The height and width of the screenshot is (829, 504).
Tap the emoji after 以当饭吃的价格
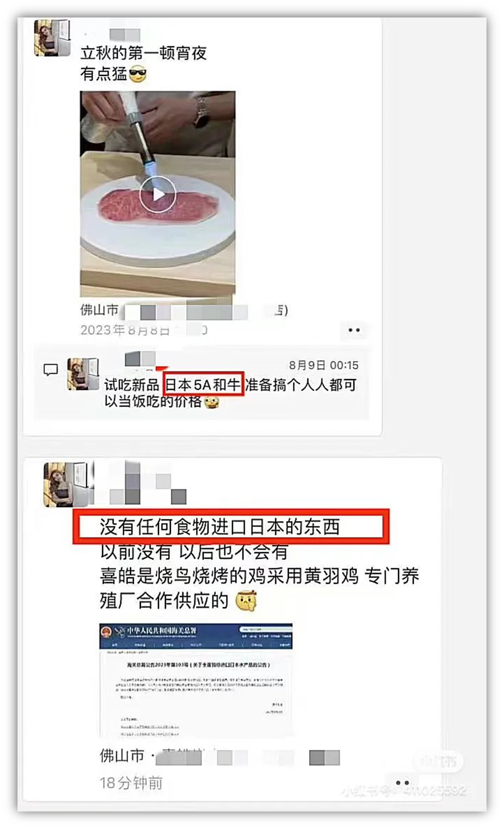(211, 402)
